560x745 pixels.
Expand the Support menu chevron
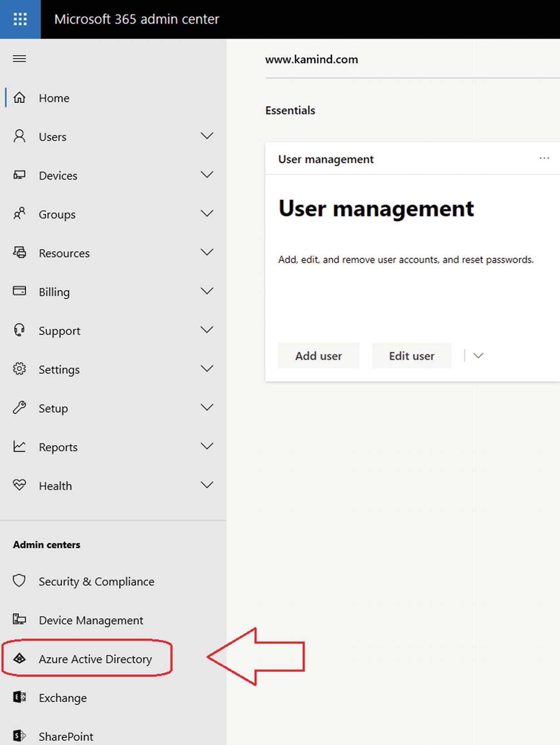tap(207, 330)
